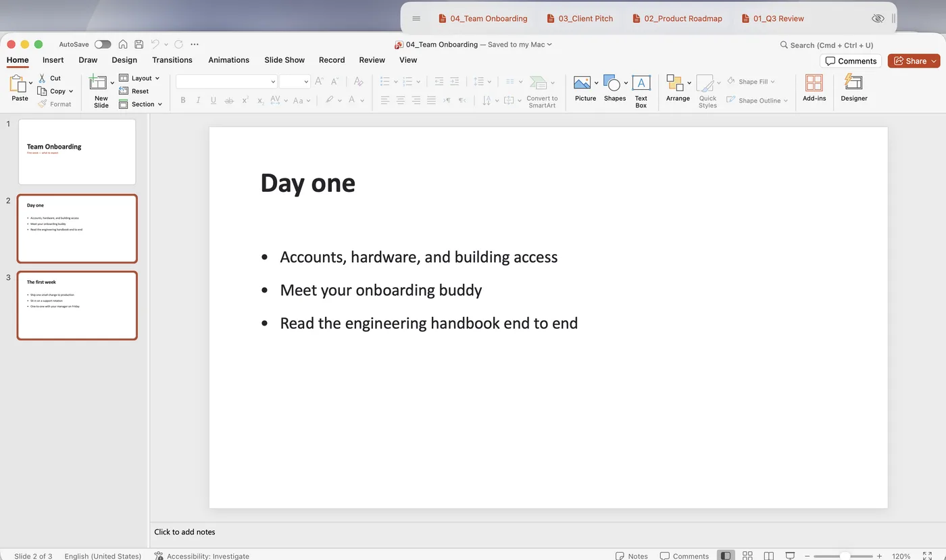
Task: Switch to the Draw tab
Action: coord(88,60)
